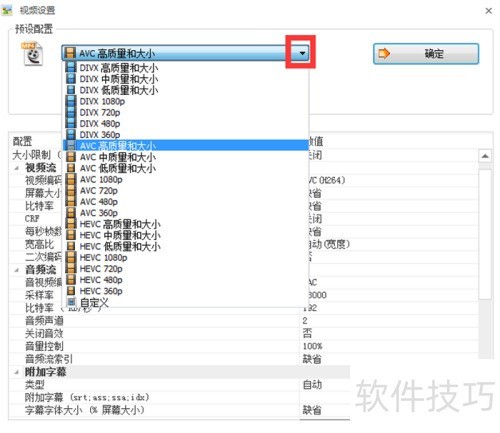Screen dimensions: 500x433
Task: Click the 采样率 row label
Action: 39,295
